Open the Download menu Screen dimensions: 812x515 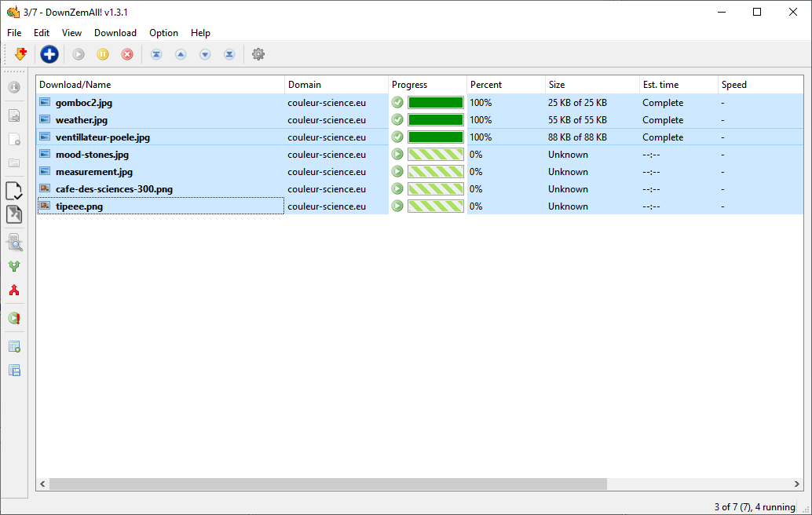tap(115, 33)
